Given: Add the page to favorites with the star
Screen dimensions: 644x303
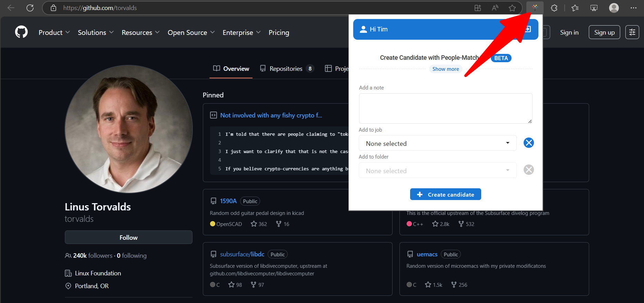Looking at the screenshot, I should [x=512, y=8].
